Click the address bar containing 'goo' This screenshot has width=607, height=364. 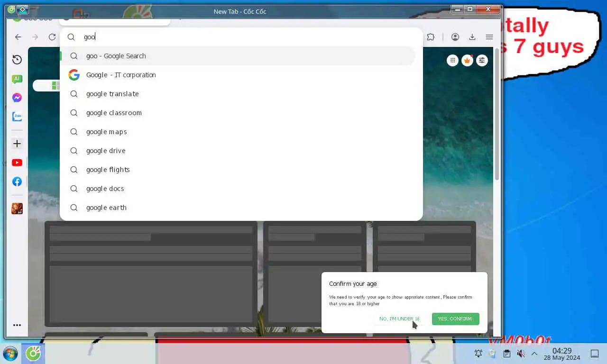pos(241,37)
